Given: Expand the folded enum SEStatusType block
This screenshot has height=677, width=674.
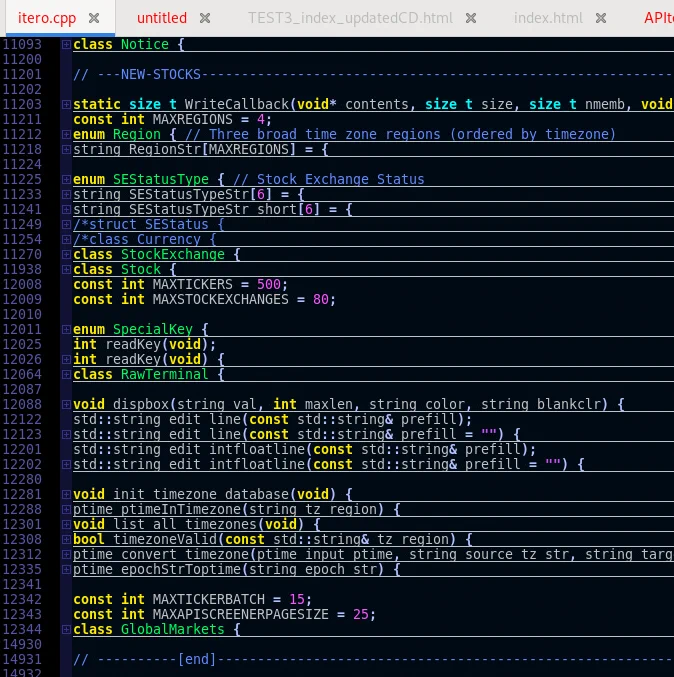Looking at the screenshot, I should (x=66, y=179).
